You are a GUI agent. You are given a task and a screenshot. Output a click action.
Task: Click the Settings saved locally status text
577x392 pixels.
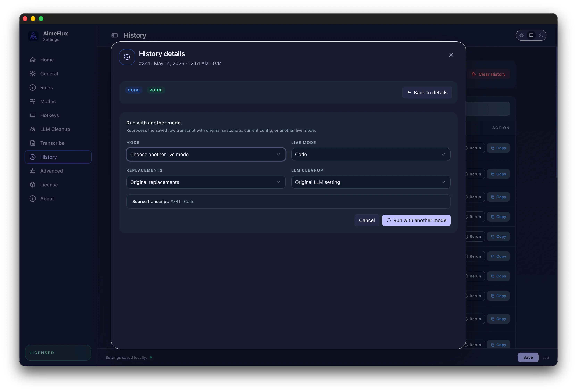pos(126,357)
